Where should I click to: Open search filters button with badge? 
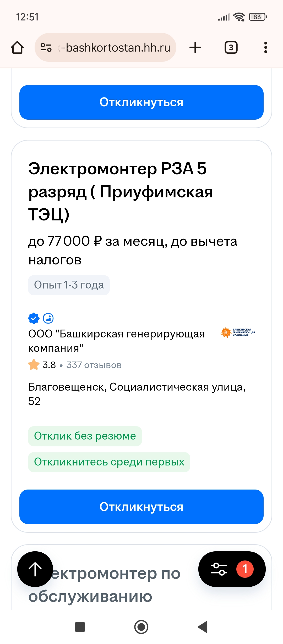pyautogui.click(x=232, y=569)
